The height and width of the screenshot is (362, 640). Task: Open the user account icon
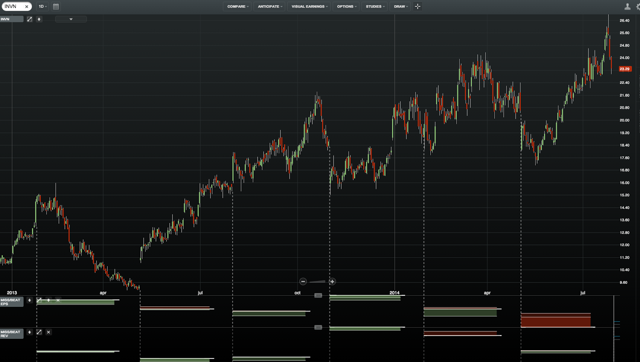(627, 7)
